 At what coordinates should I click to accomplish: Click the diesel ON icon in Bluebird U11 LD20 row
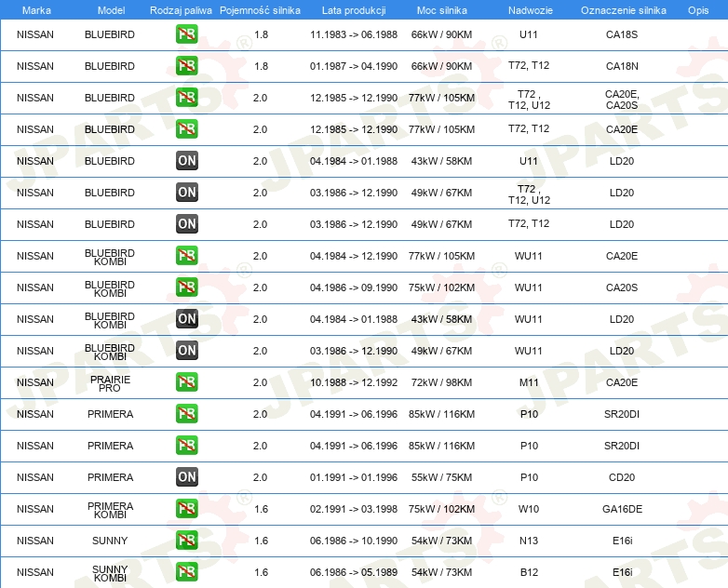click(x=186, y=161)
